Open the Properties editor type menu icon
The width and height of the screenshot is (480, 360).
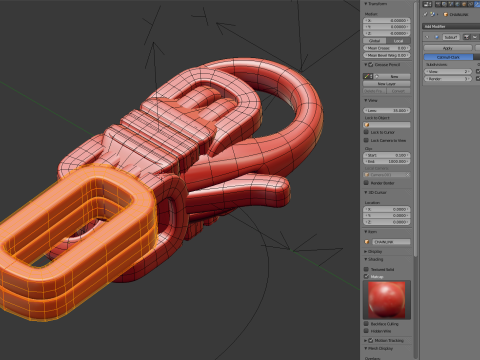pyautogui.click(x=427, y=4)
